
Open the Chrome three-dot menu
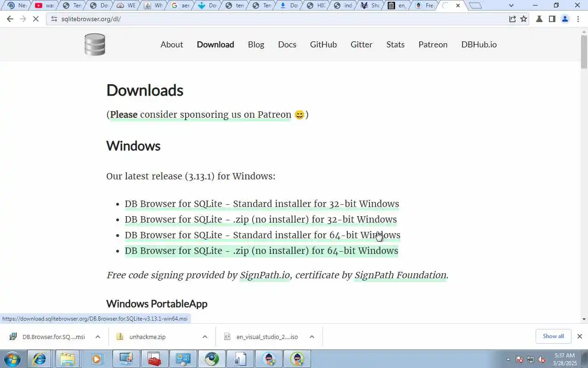click(x=578, y=19)
